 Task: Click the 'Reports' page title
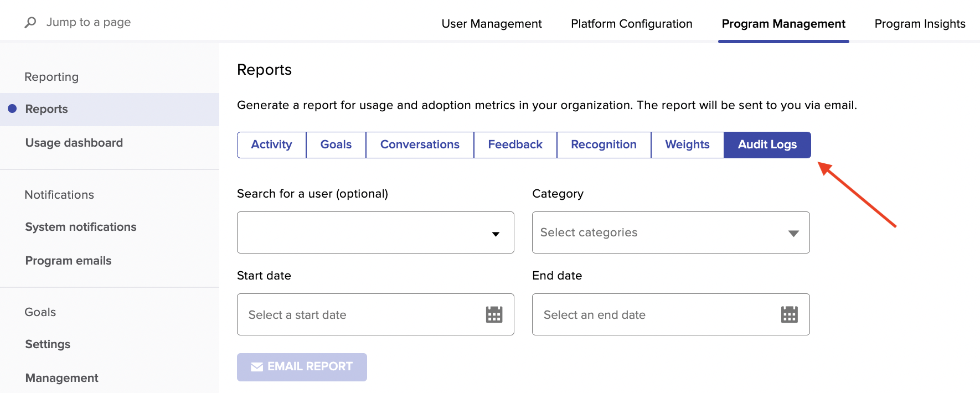coord(264,70)
